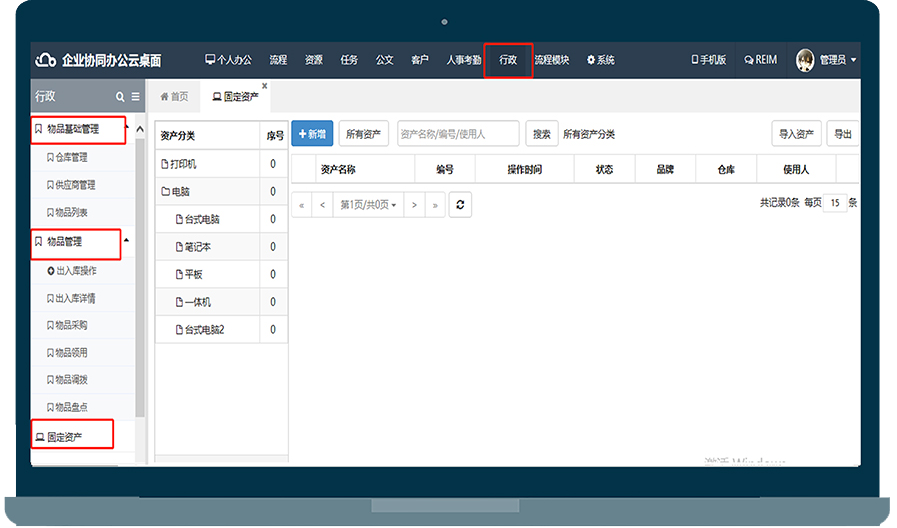Viewport: 897px width, 528px height.
Task: Open the 任务 menu
Action: tap(349, 60)
